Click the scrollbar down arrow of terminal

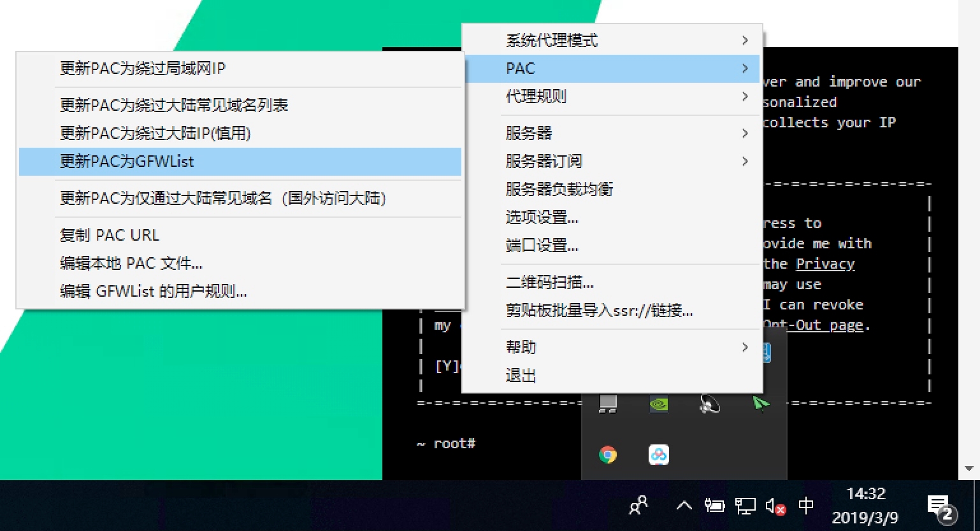[x=969, y=469]
